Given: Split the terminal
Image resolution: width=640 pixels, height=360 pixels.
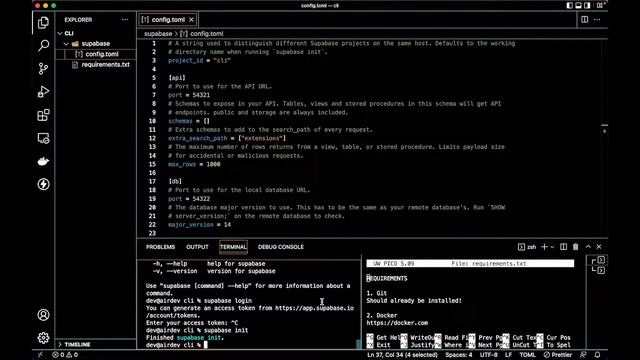Looking at the screenshot, I should tap(563, 247).
